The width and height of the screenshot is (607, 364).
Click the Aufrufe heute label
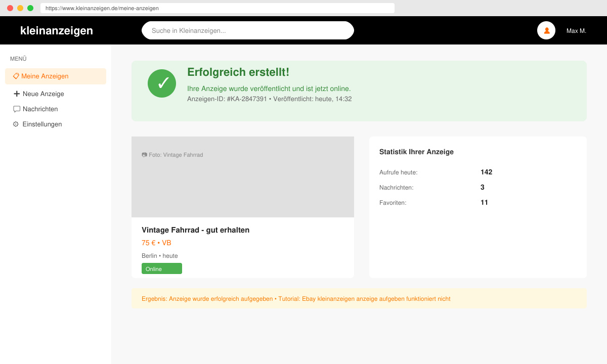coord(399,172)
